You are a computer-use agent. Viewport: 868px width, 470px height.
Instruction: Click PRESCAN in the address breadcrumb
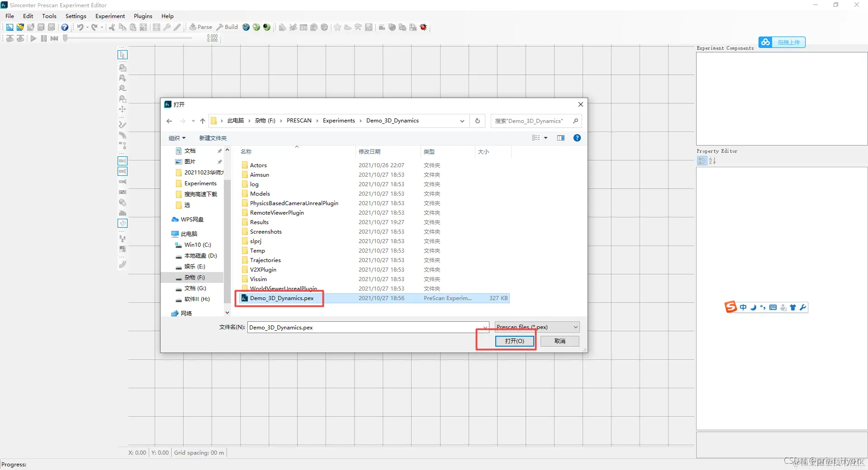click(x=299, y=121)
